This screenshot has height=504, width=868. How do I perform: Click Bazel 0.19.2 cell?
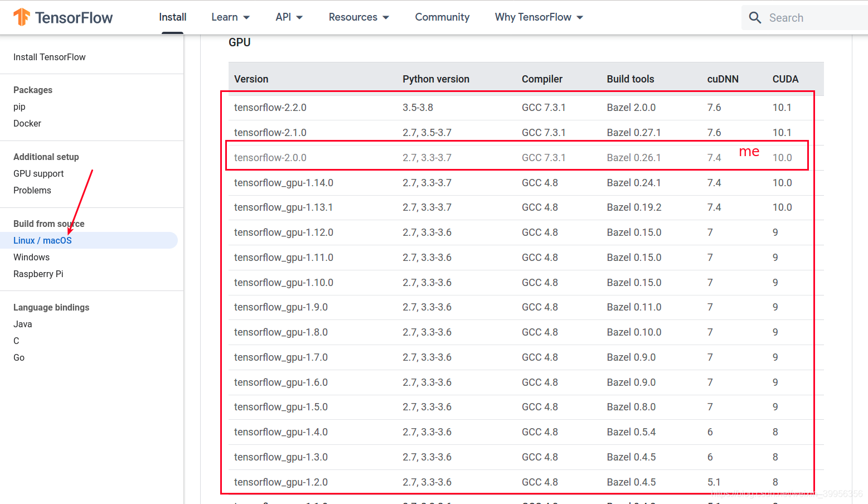tap(634, 207)
